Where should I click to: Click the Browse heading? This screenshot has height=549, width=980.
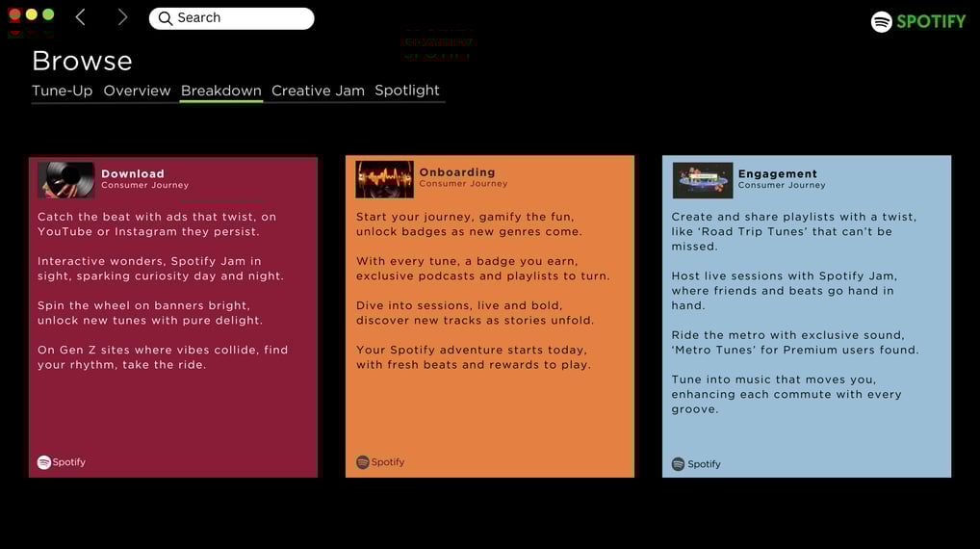82,61
